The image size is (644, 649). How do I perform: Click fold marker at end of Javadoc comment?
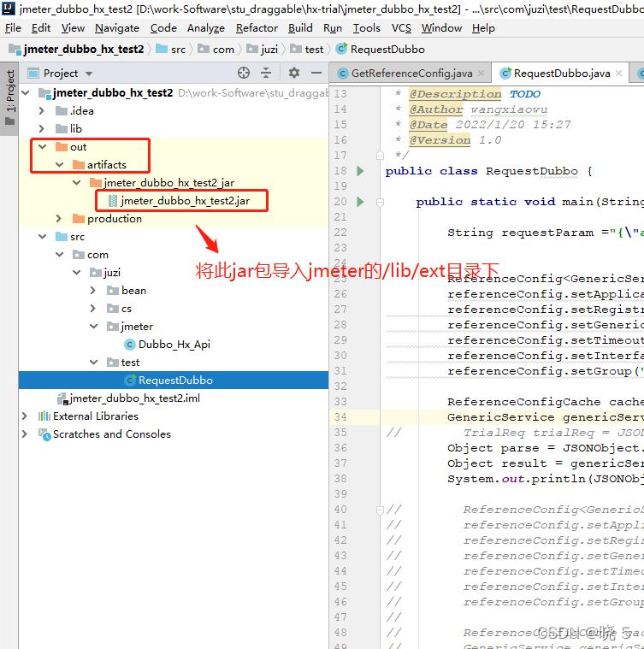click(380, 156)
